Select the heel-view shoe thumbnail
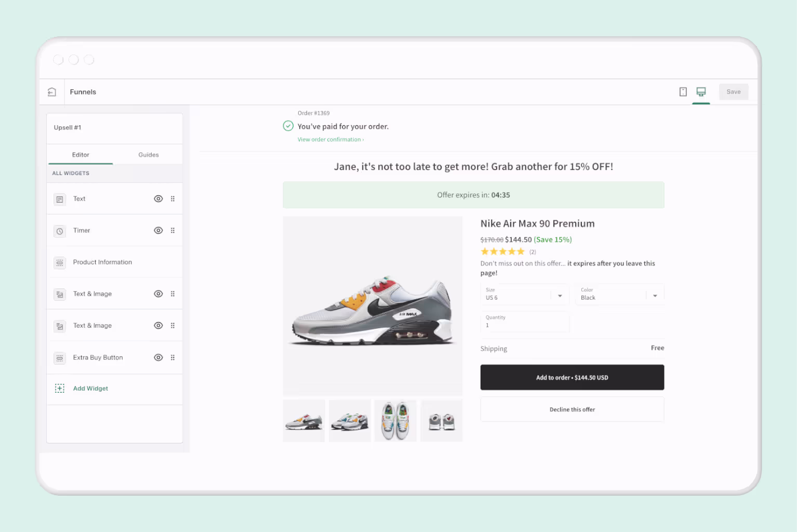797x532 pixels. coord(442,421)
